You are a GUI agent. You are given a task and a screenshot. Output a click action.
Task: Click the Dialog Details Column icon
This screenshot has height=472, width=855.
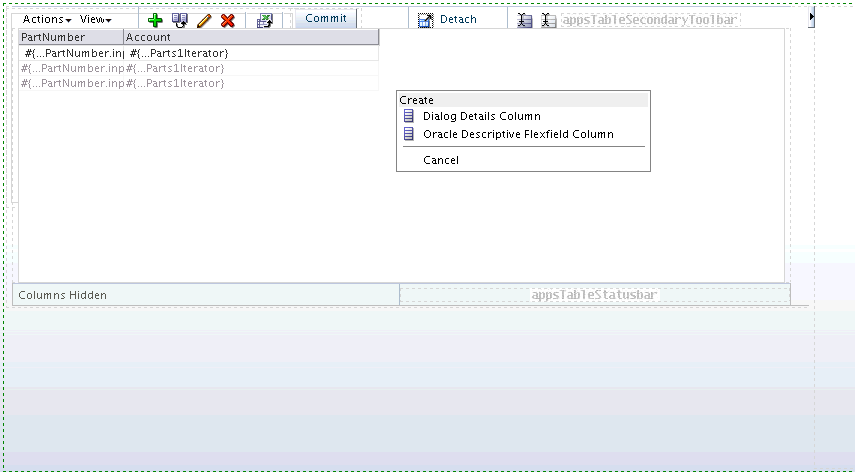tap(408, 116)
